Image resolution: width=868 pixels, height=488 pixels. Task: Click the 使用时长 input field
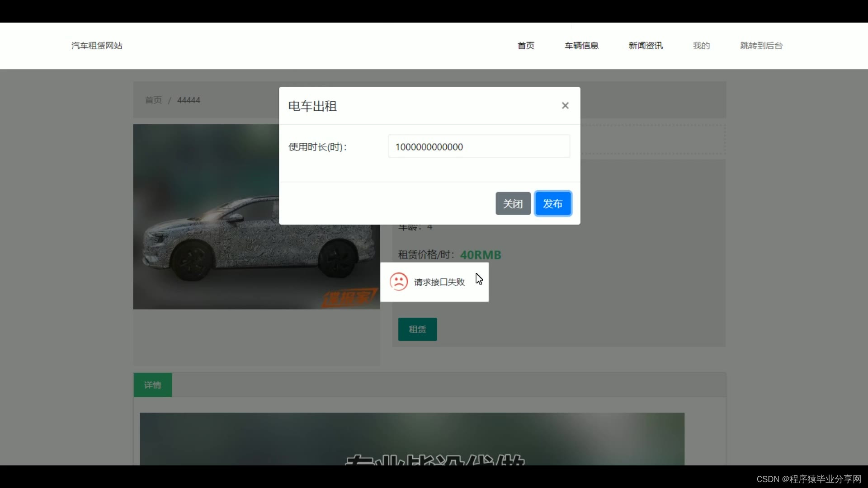pyautogui.click(x=479, y=146)
